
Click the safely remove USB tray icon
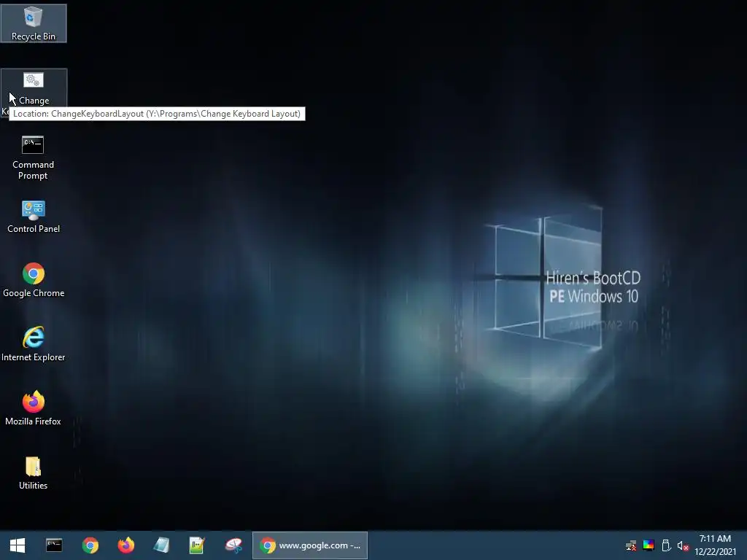click(666, 545)
